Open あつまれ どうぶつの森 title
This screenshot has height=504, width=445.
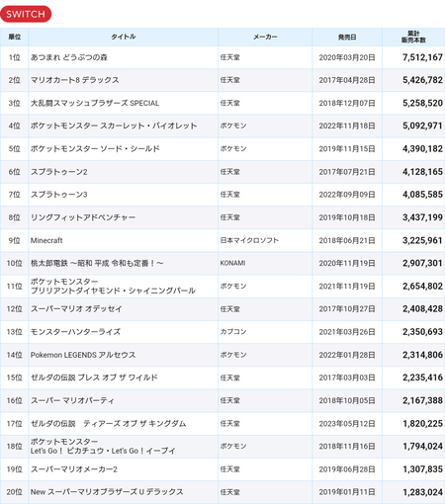[69, 57]
